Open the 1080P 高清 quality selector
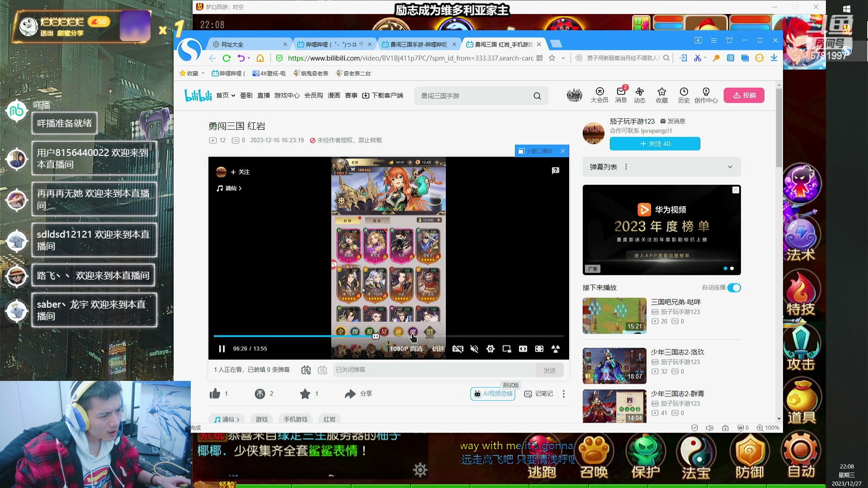This screenshot has height=488, width=868. coord(406,348)
